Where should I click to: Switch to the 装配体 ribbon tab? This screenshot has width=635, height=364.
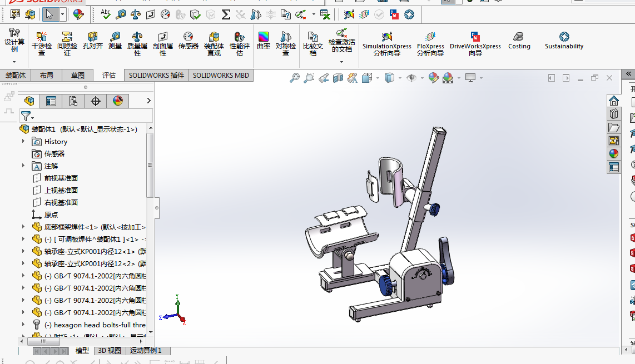(x=16, y=76)
